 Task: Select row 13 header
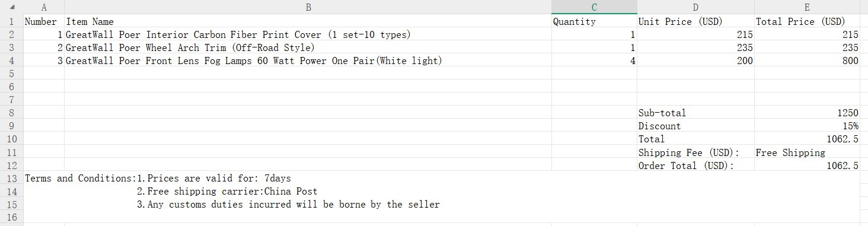[x=12, y=178]
